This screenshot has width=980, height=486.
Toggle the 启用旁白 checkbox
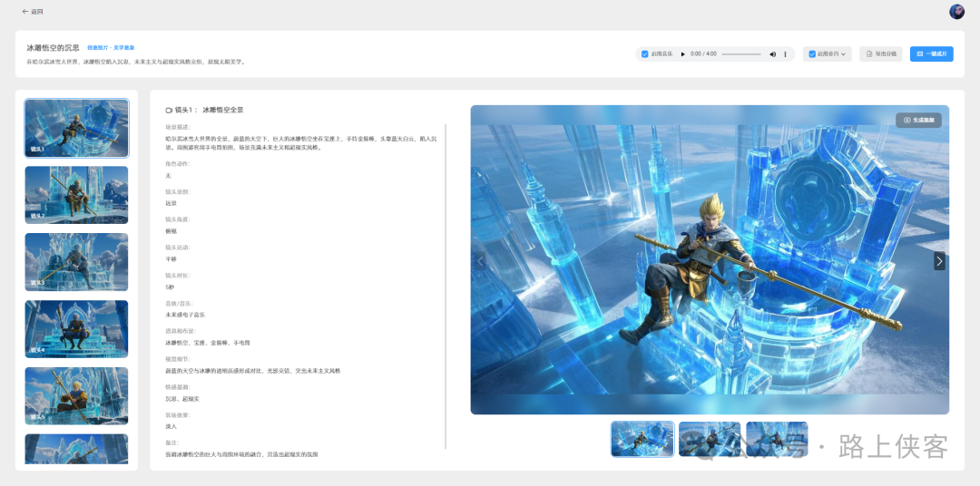click(x=812, y=54)
